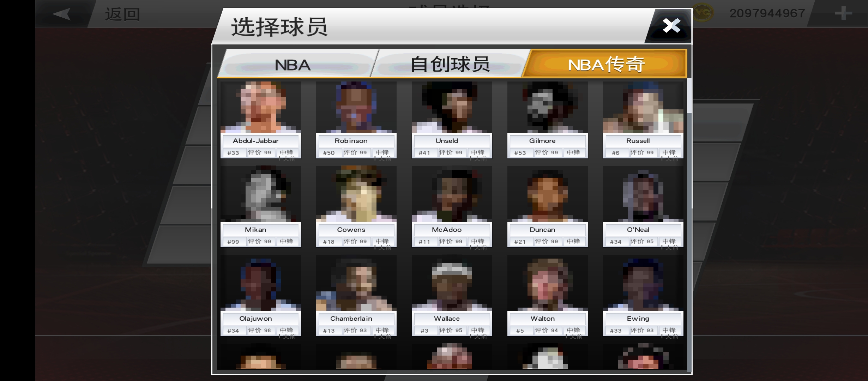The width and height of the screenshot is (868, 381).
Task: Select the Unseld player portrait
Action: (x=452, y=107)
